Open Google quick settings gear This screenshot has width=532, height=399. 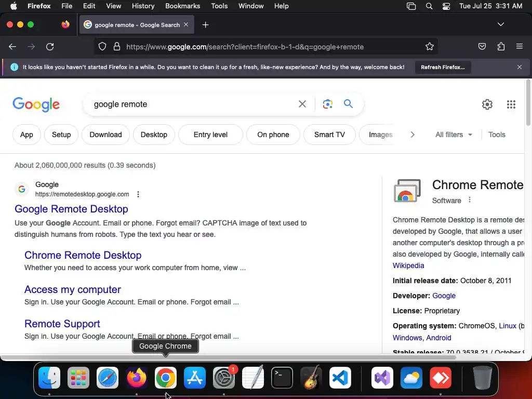[x=487, y=104]
